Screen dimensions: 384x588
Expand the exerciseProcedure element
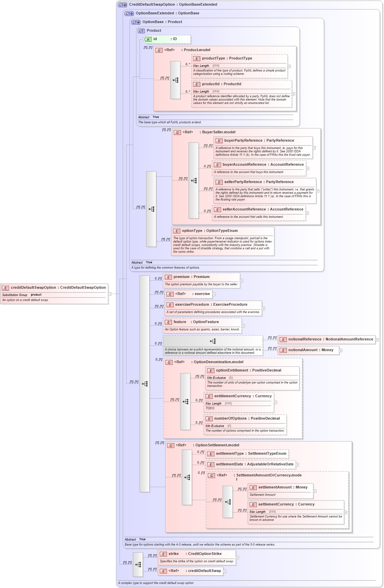click(263, 308)
